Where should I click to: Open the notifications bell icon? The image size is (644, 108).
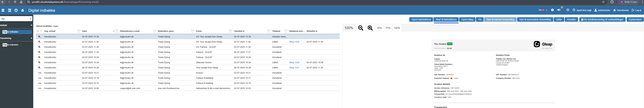point(23,11)
